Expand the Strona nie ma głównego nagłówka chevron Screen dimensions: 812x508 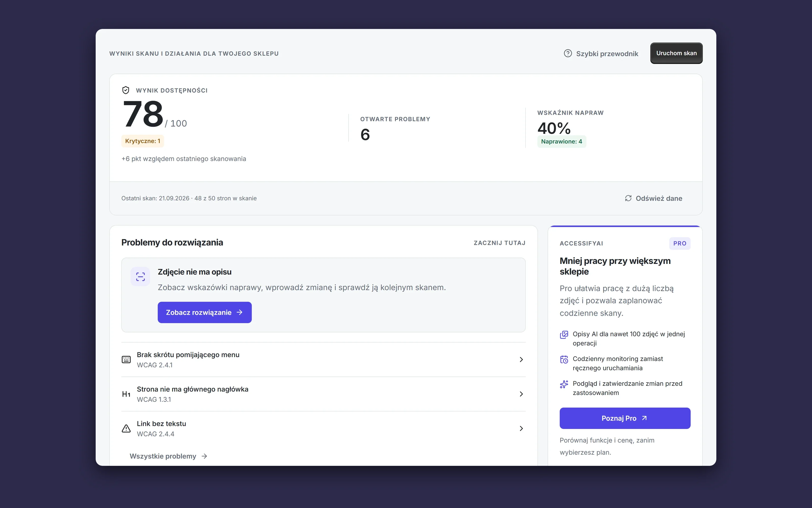521,394
